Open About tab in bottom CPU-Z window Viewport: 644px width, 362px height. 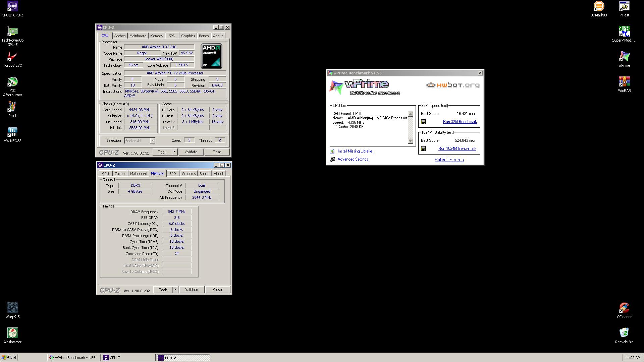click(x=218, y=174)
